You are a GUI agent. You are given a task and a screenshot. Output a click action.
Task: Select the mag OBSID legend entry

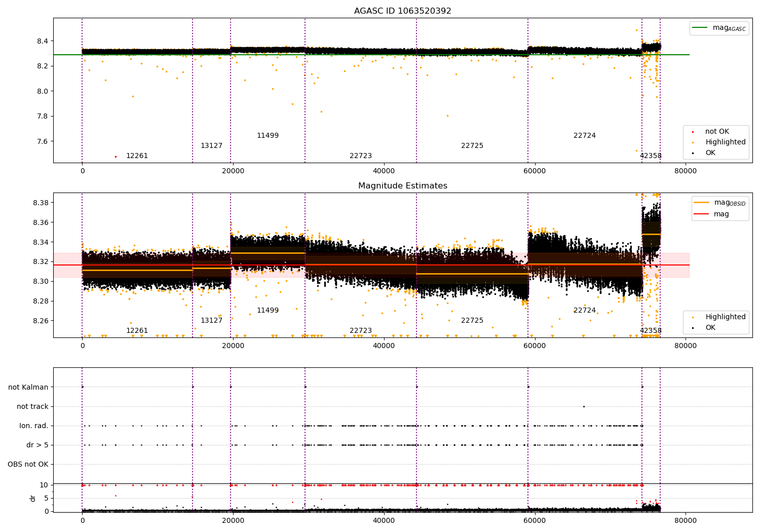[x=720, y=203]
